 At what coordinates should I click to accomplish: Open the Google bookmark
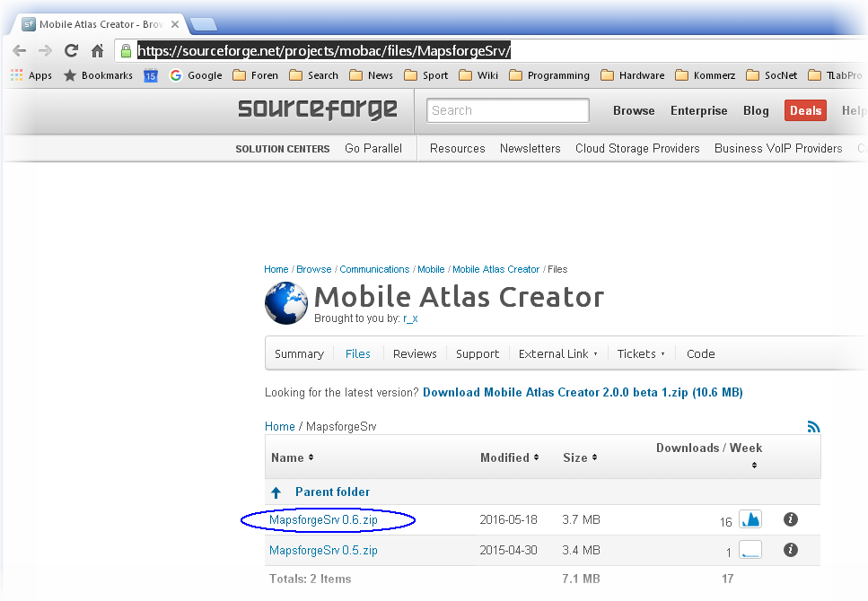click(196, 75)
